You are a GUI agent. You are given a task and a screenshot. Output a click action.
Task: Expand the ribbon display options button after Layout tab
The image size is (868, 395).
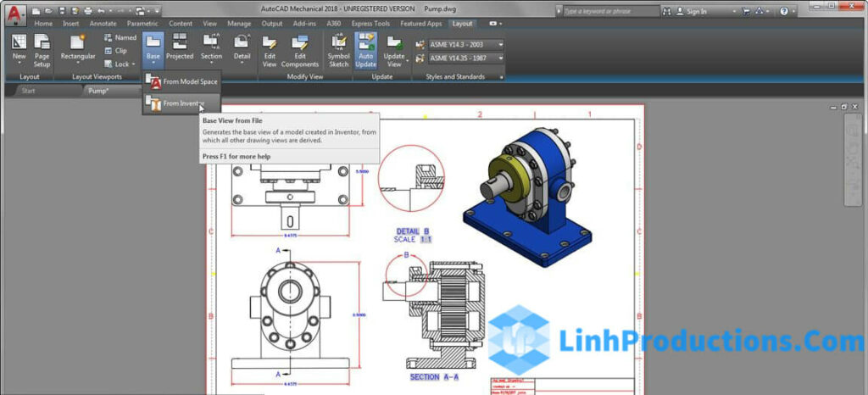[x=496, y=24]
